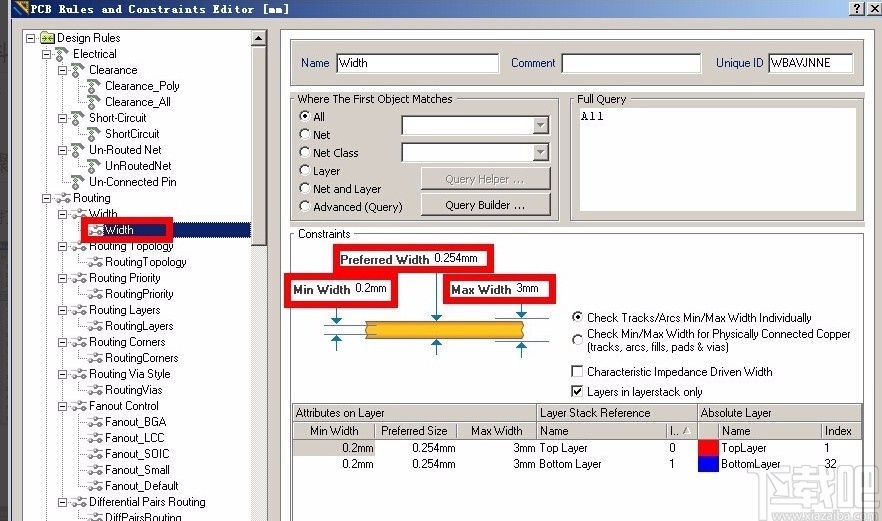The height and width of the screenshot is (521, 882).
Task: Click the Electrical category icon
Action: click(x=62, y=54)
